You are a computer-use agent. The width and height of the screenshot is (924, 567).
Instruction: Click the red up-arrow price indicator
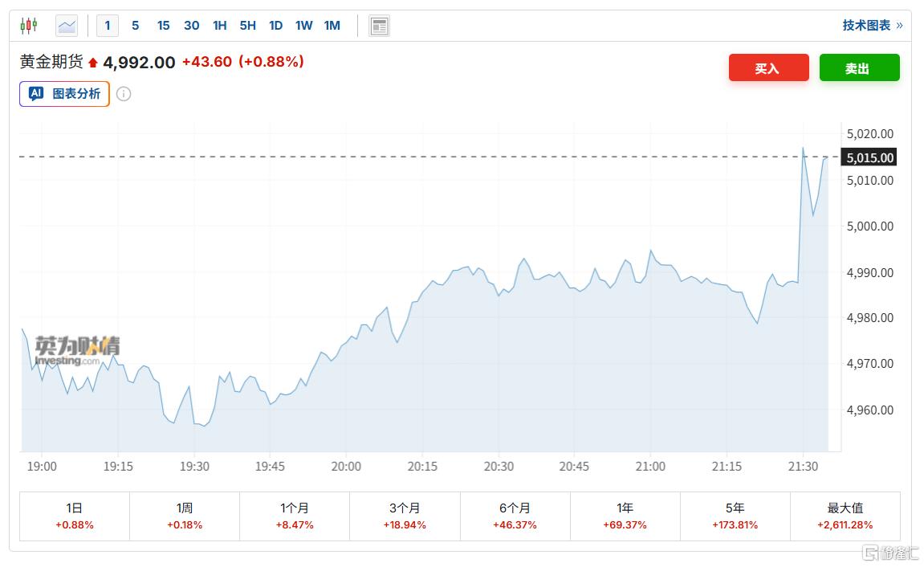pos(93,63)
